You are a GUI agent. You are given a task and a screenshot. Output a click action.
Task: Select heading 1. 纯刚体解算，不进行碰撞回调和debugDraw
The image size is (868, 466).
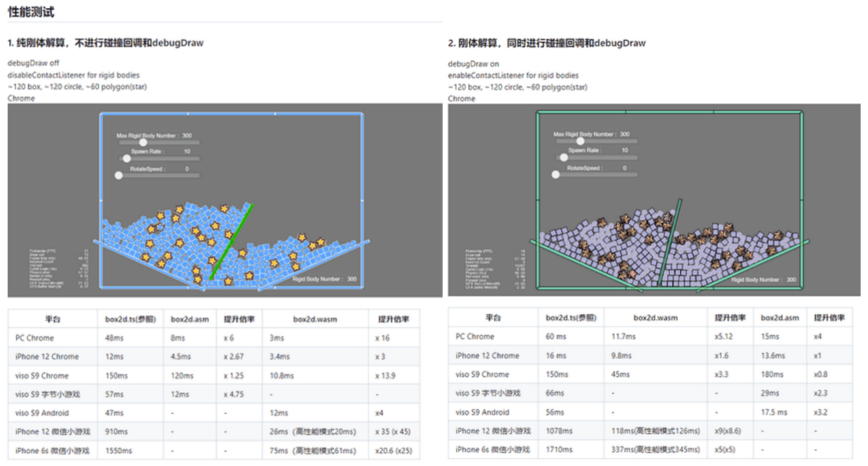tap(105, 43)
